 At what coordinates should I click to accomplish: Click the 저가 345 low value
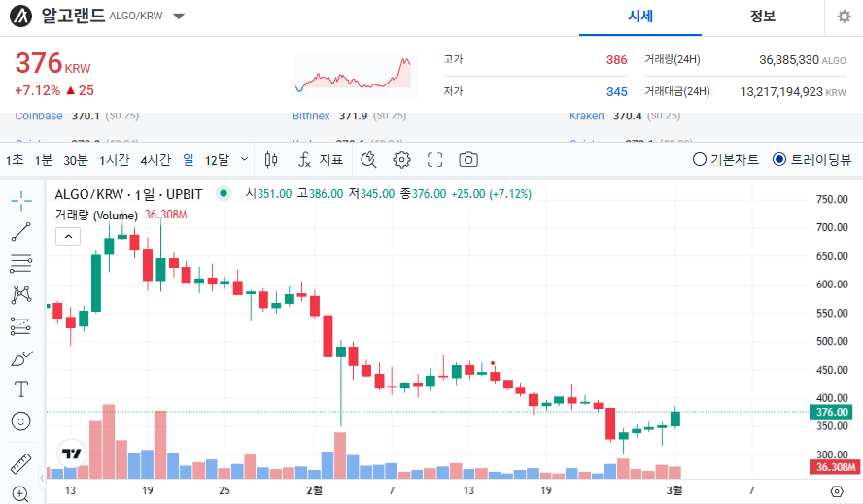coord(616,92)
